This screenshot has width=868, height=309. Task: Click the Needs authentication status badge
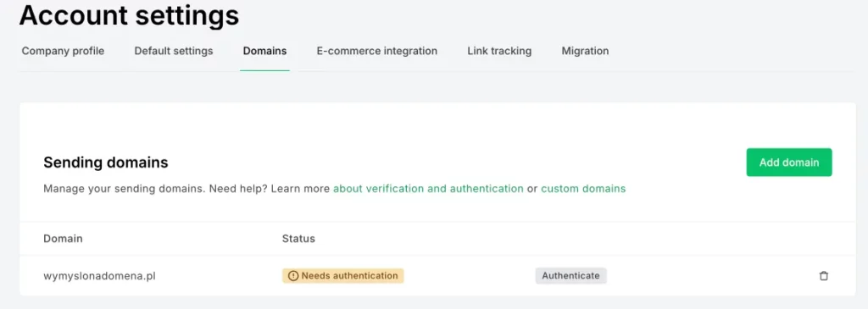pyautogui.click(x=343, y=275)
